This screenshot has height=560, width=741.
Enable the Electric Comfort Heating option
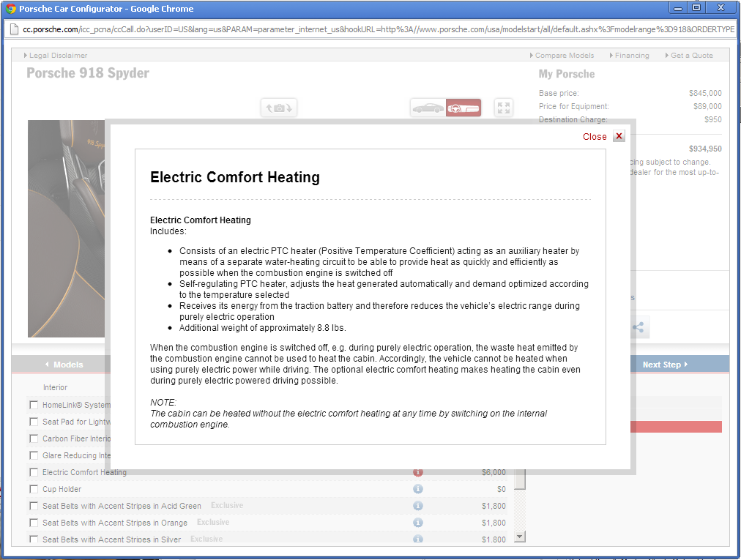(x=34, y=472)
